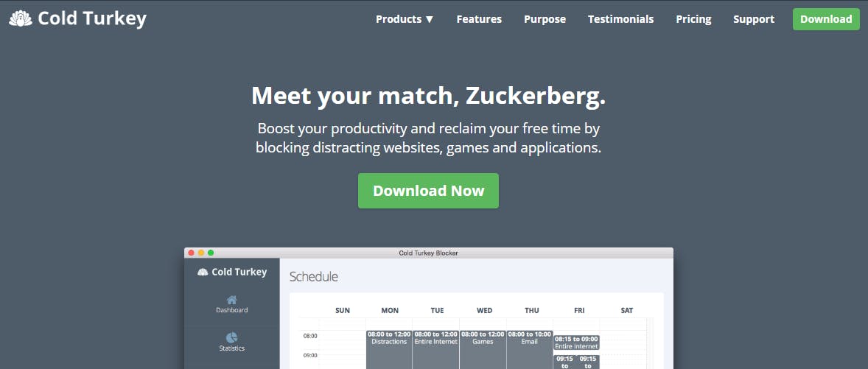The height and width of the screenshot is (369, 868).
Task: Click the Cold Turkey turkey logo icon
Action: (x=21, y=19)
